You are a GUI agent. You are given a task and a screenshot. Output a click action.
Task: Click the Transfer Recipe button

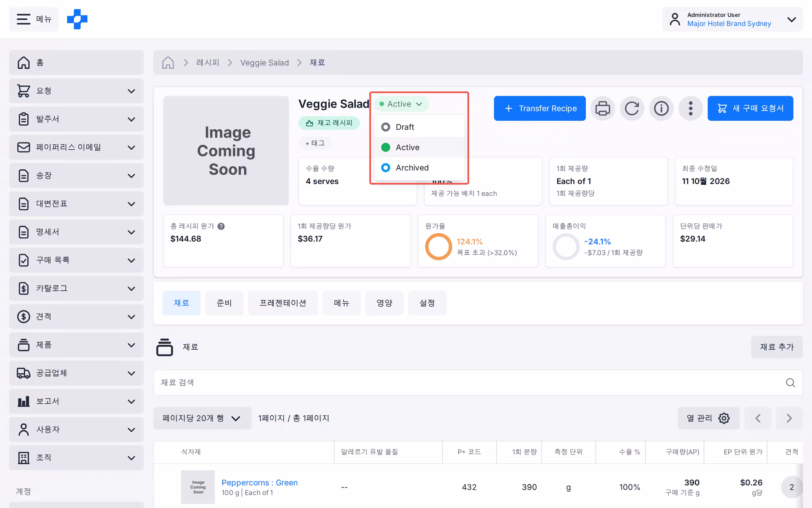pos(539,108)
